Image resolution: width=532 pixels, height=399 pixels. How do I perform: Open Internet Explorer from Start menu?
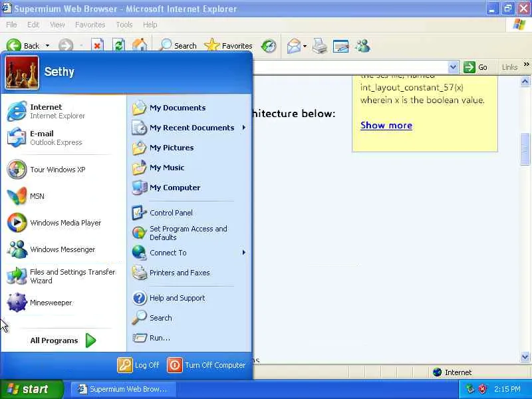pyautogui.click(x=63, y=111)
